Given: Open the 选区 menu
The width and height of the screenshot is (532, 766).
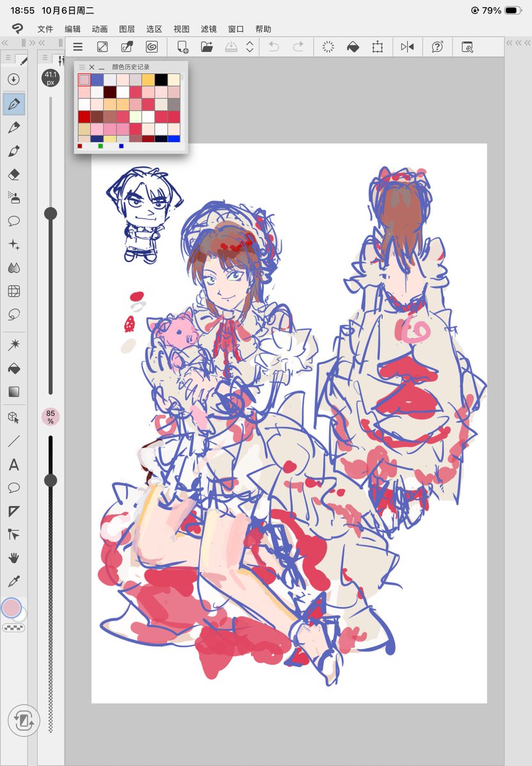Looking at the screenshot, I should (x=154, y=29).
